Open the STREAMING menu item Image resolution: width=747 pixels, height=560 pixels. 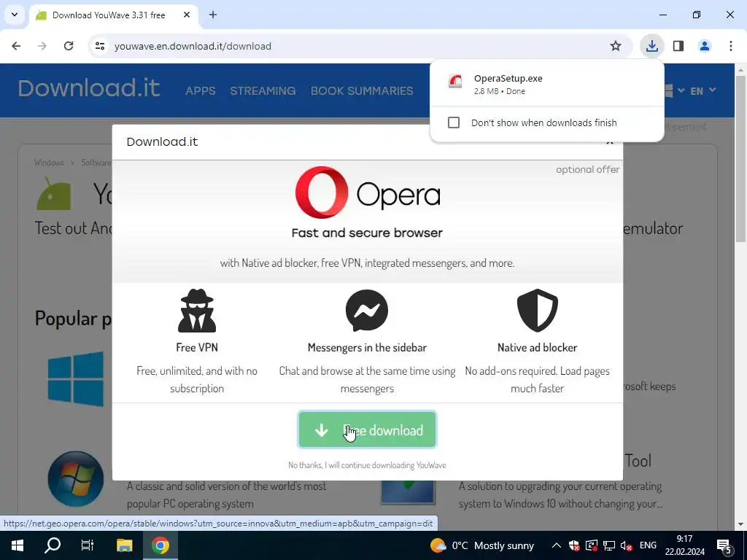tap(263, 90)
